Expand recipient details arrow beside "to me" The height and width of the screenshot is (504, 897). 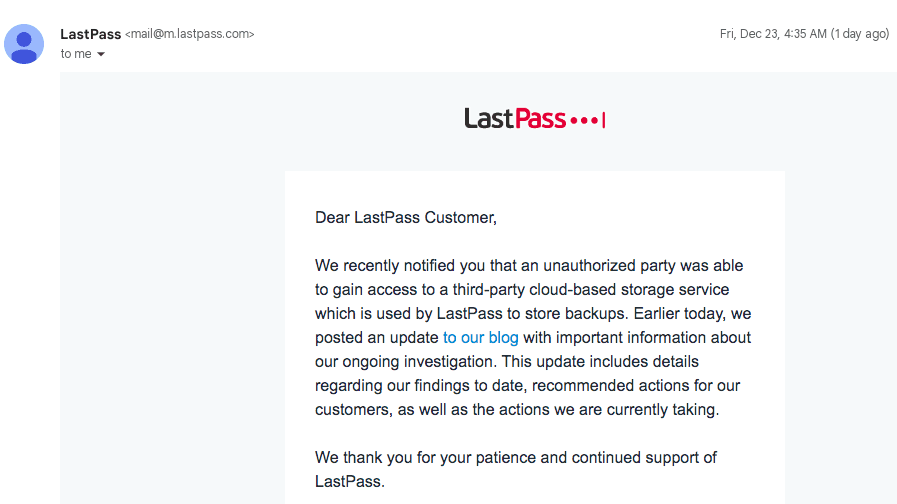[101, 54]
